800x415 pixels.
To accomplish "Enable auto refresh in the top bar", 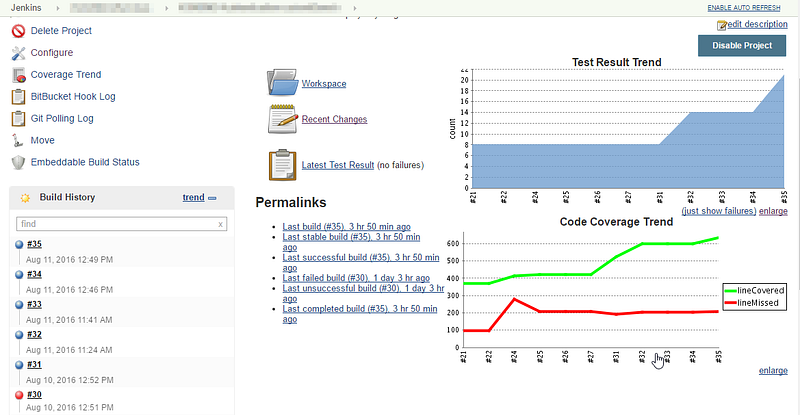I will (743, 8).
